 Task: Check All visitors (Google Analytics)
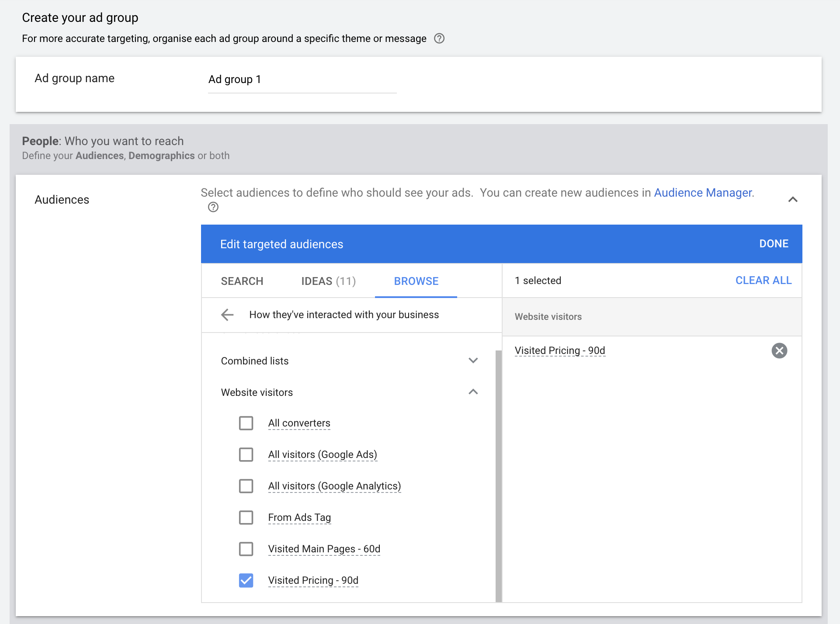[x=246, y=486]
